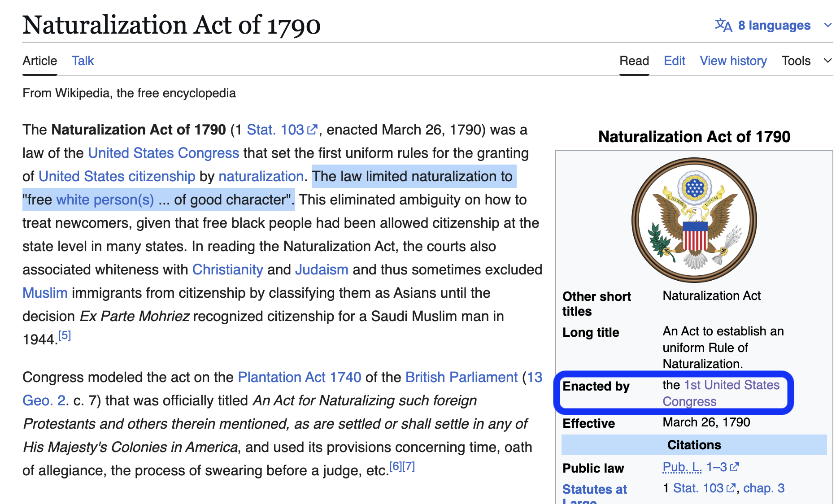The width and height of the screenshot is (836, 504).
Task: Expand the Tools menu
Action: click(x=806, y=61)
